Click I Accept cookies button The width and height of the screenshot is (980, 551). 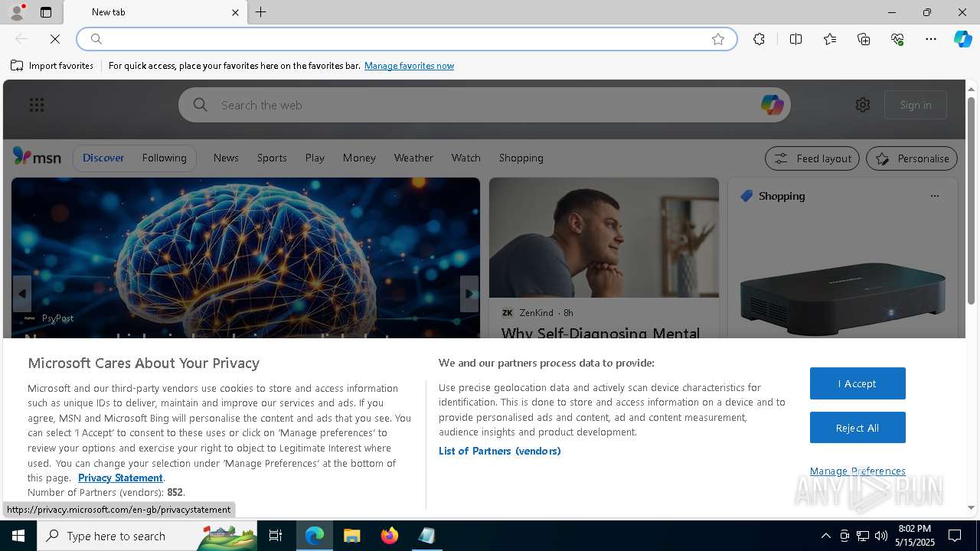coord(857,383)
